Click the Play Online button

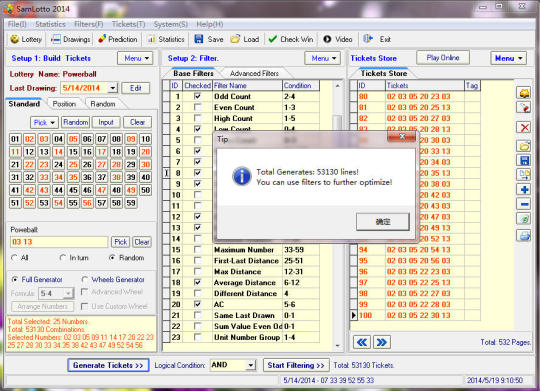(x=443, y=58)
